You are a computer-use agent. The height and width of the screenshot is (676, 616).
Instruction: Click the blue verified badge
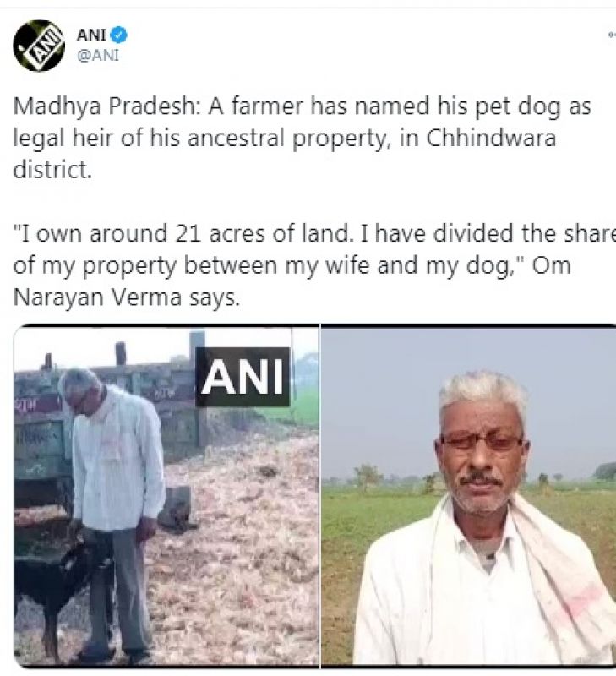(x=119, y=35)
